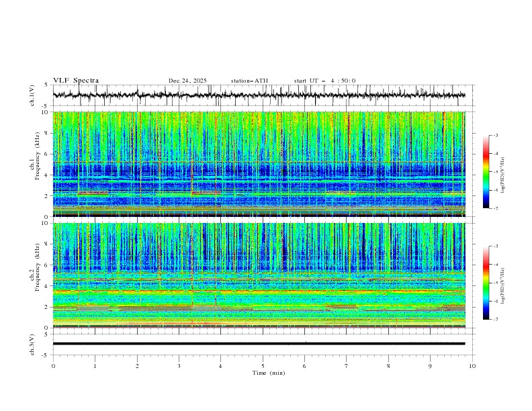Viewport: 532px width, 411px height.
Task: Click time axis tick label "4"
Action: tap(220, 366)
